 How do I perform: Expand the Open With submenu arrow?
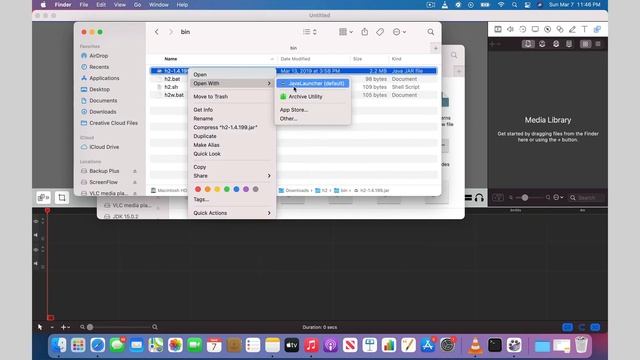(269, 83)
